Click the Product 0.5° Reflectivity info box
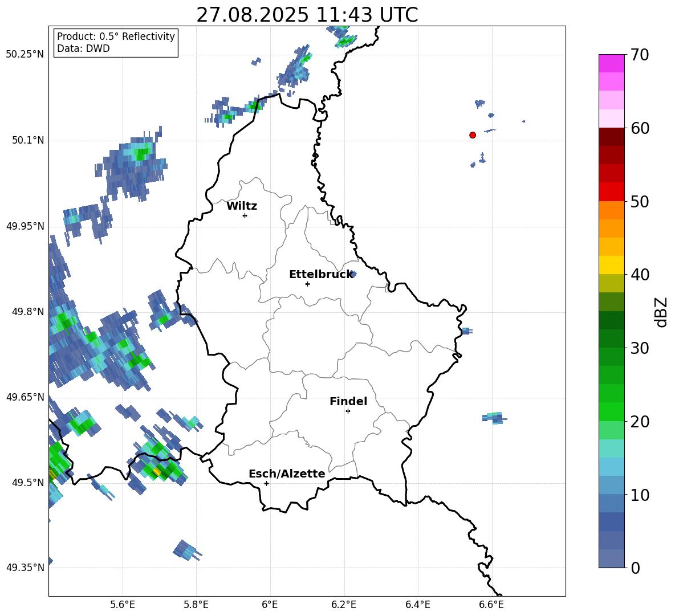The width and height of the screenshot is (675, 616). click(x=116, y=43)
